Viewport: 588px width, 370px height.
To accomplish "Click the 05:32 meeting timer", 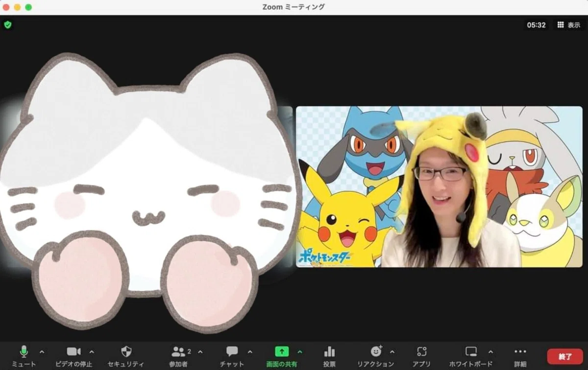I will tap(536, 25).
